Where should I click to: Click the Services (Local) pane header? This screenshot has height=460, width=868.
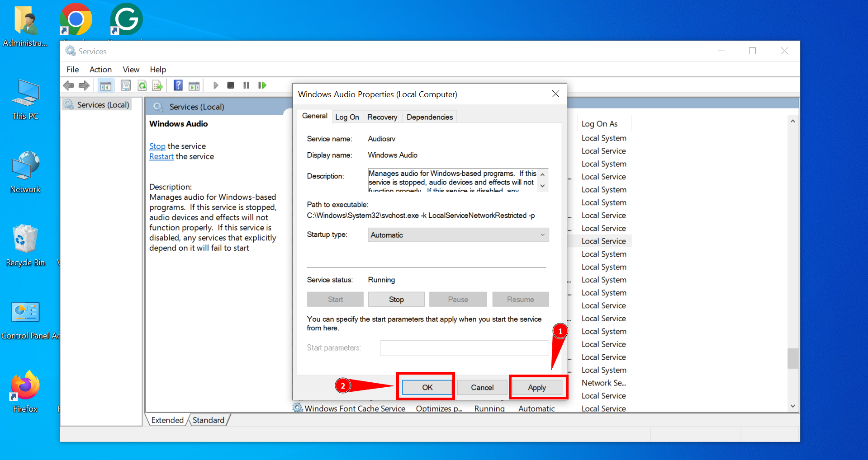click(x=197, y=107)
